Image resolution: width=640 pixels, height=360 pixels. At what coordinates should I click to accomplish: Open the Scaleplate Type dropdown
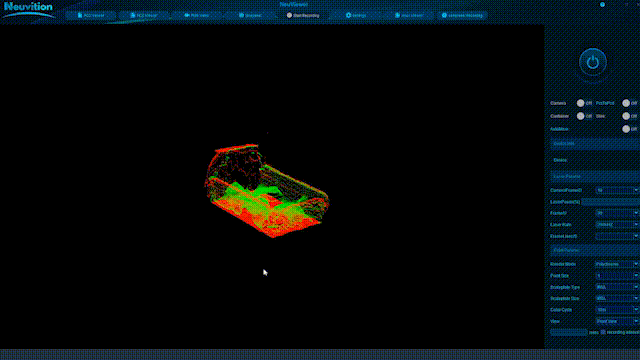point(617,287)
